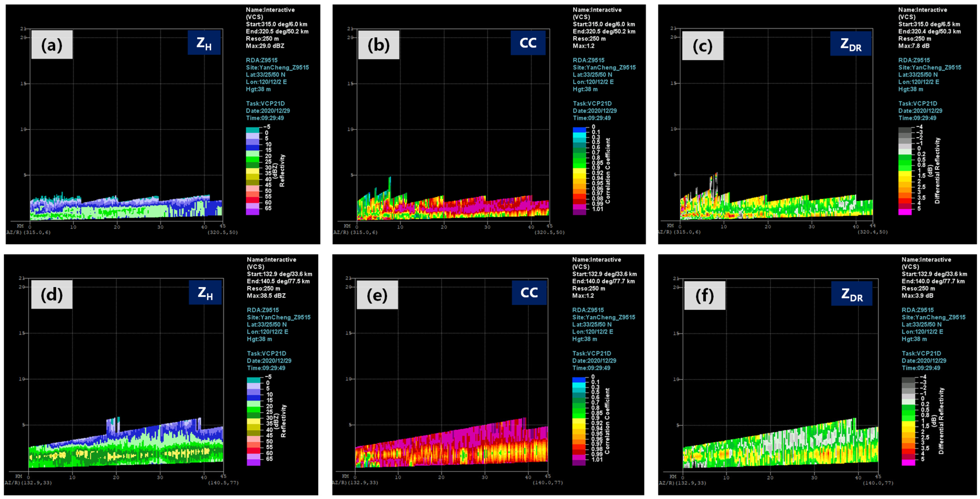
Task: Click the (b) panel letter box
Action: pos(378,45)
